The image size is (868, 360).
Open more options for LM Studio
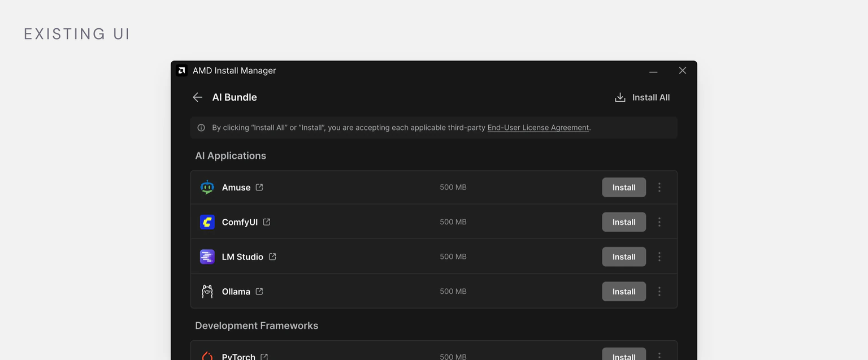pyautogui.click(x=659, y=257)
